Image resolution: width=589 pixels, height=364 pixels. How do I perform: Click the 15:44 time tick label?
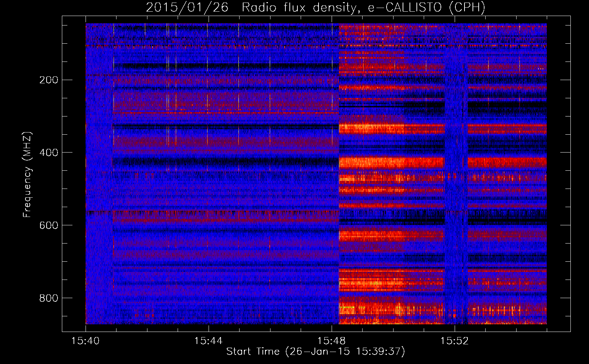pos(209,341)
